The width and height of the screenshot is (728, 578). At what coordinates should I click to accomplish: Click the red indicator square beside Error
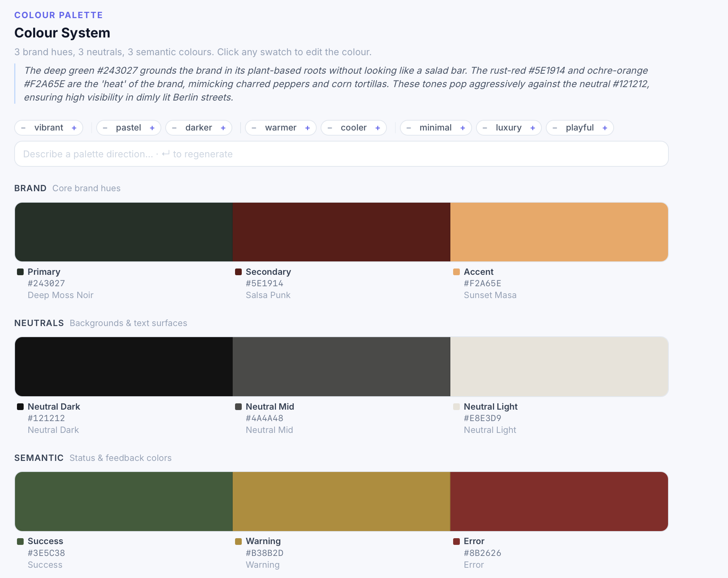pyautogui.click(x=456, y=541)
